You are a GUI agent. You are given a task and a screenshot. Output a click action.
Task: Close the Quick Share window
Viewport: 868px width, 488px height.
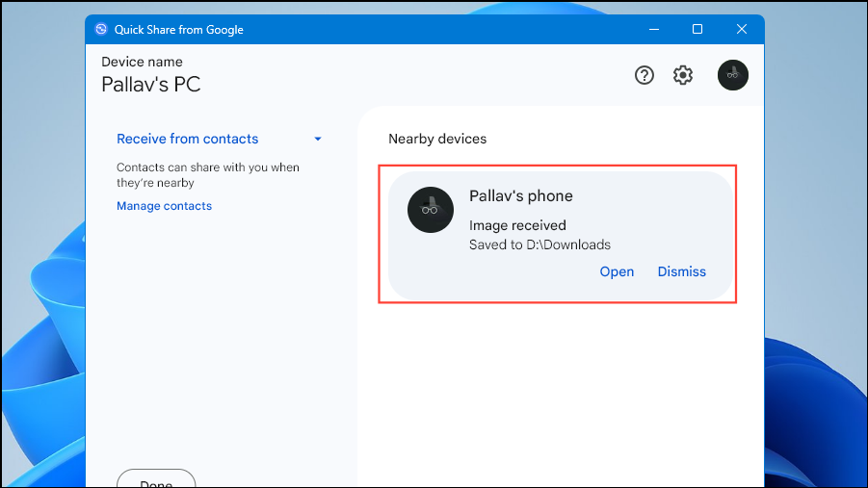click(x=742, y=29)
